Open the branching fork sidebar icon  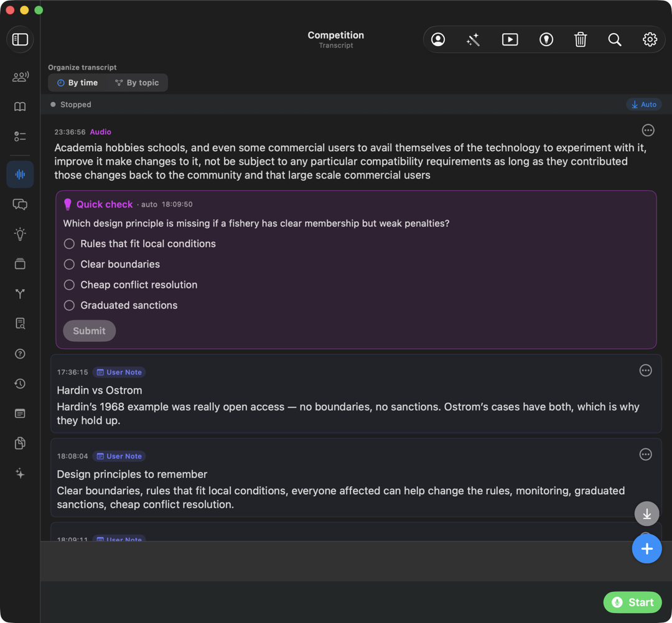pyautogui.click(x=20, y=293)
